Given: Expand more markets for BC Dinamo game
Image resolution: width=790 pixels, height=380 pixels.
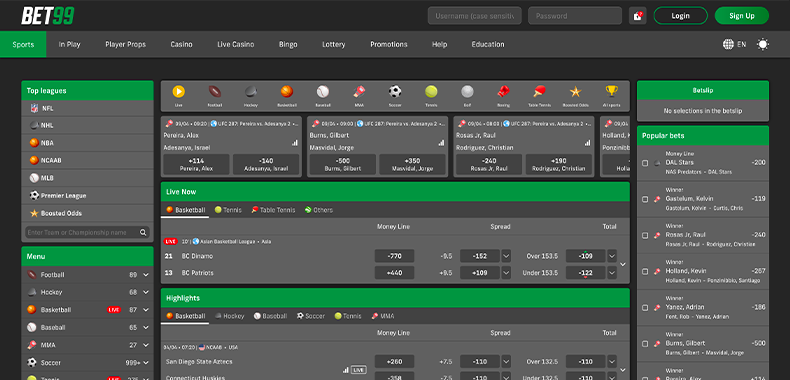Looking at the screenshot, I should click(x=623, y=265).
